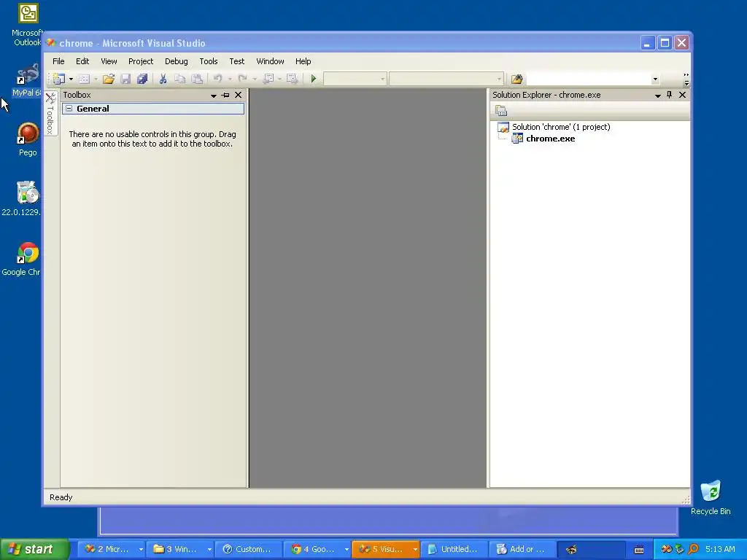Collapse the General toolbox group
The image size is (747, 560).
[69, 109]
